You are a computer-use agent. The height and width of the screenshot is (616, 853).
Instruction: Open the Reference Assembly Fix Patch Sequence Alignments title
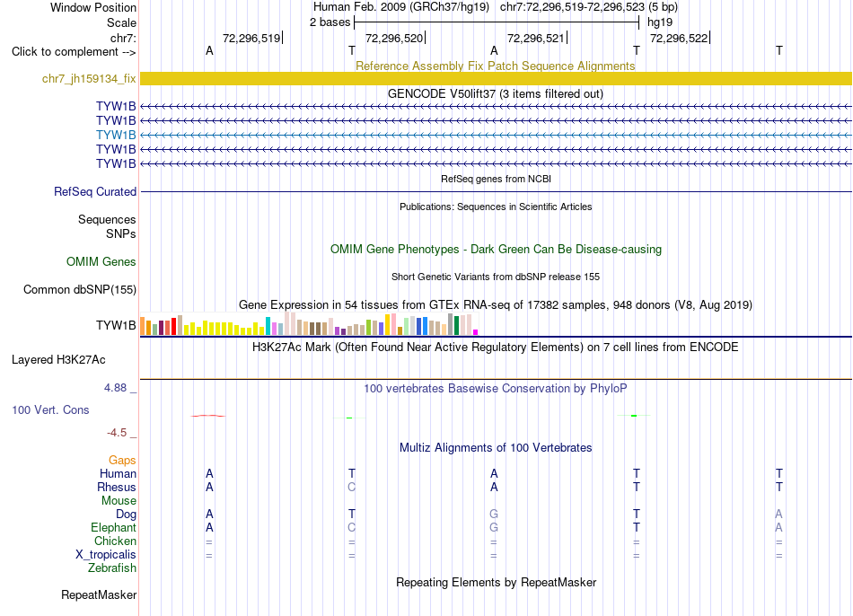(495, 66)
